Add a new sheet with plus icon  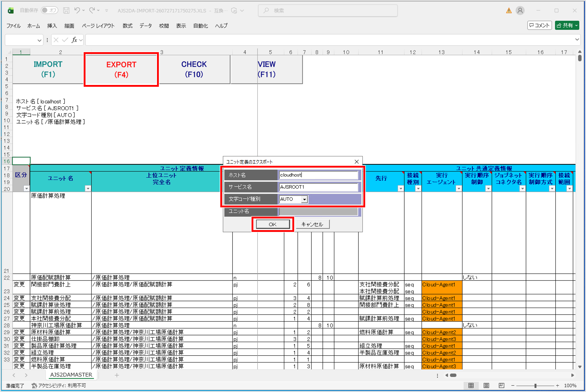117,375
